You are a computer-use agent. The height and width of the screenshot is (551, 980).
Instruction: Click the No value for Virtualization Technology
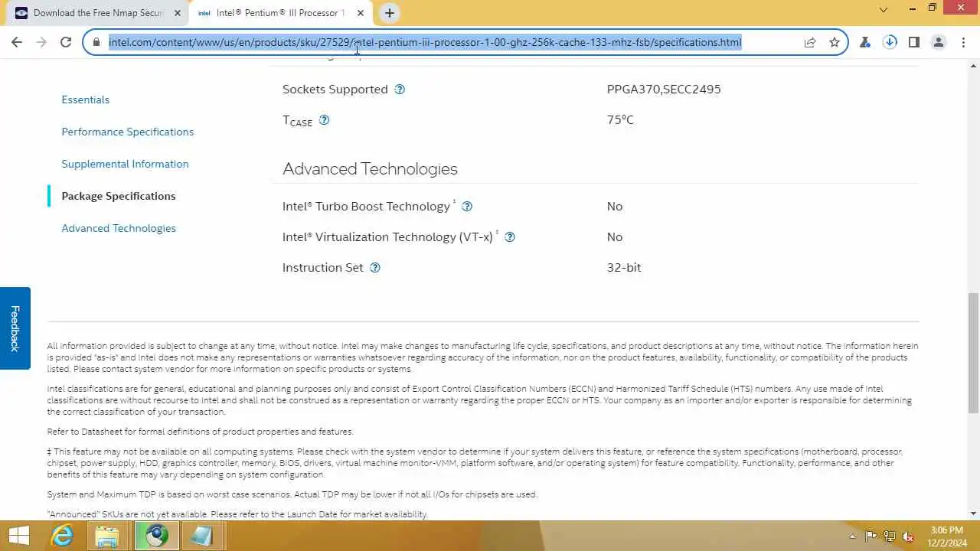click(615, 237)
